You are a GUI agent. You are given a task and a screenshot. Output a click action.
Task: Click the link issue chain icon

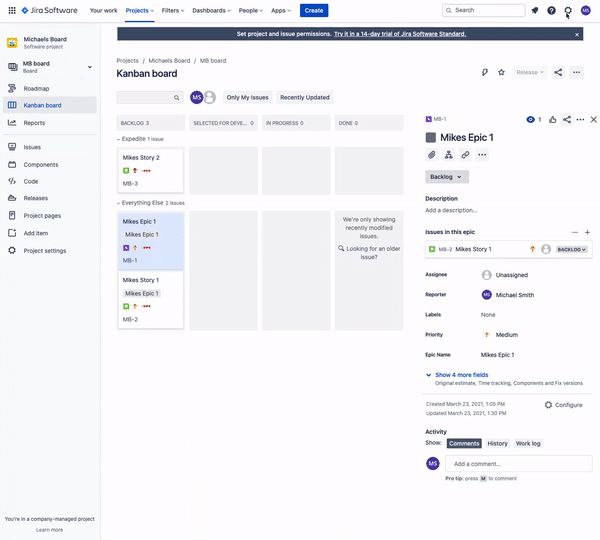pyautogui.click(x=465, y=155)
